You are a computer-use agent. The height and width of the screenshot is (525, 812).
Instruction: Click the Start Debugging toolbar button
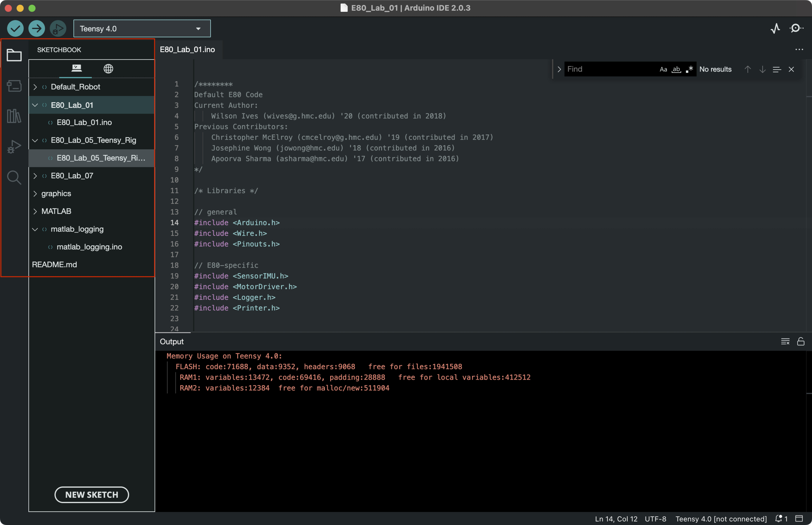(x=58, y=28)
